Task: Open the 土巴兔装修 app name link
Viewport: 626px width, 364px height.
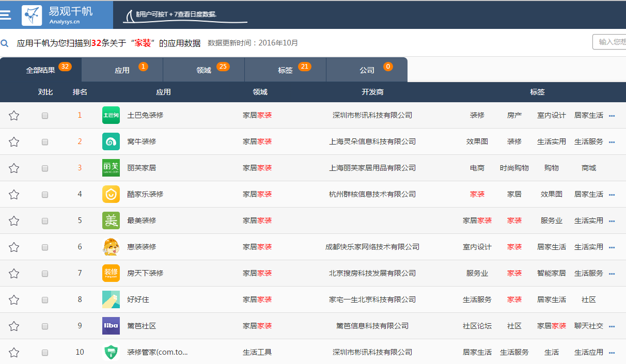Action: 145,115
